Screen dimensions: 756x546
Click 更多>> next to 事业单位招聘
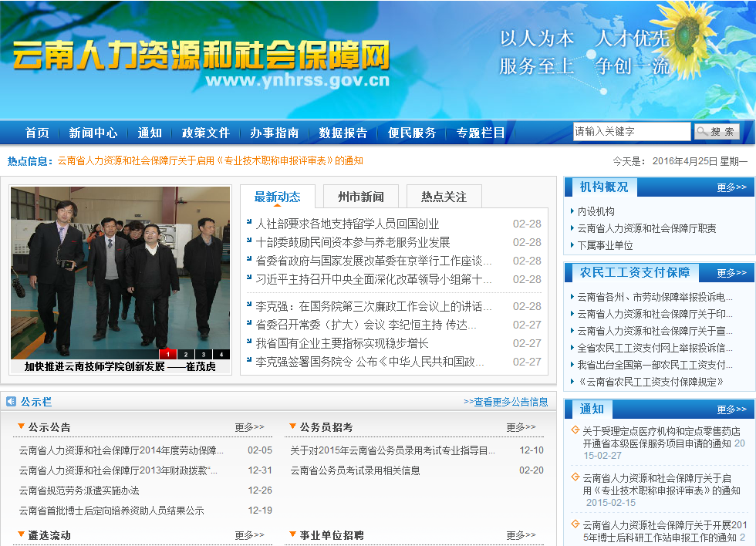521,535
